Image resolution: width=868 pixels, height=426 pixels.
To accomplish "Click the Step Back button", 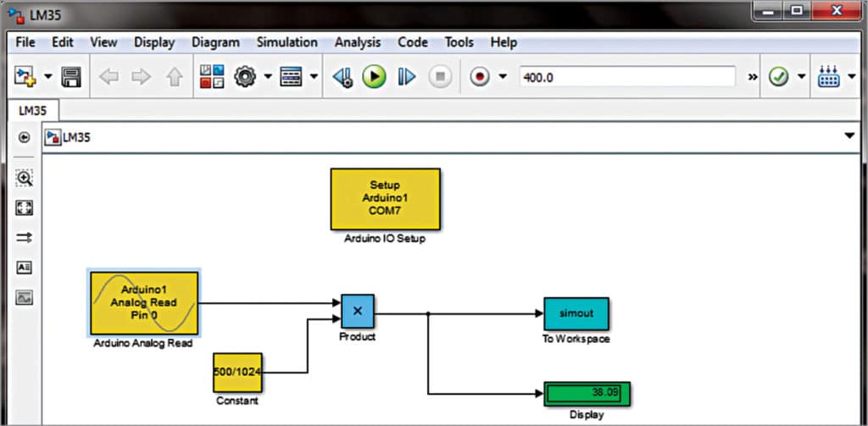I will click(342, 77).
